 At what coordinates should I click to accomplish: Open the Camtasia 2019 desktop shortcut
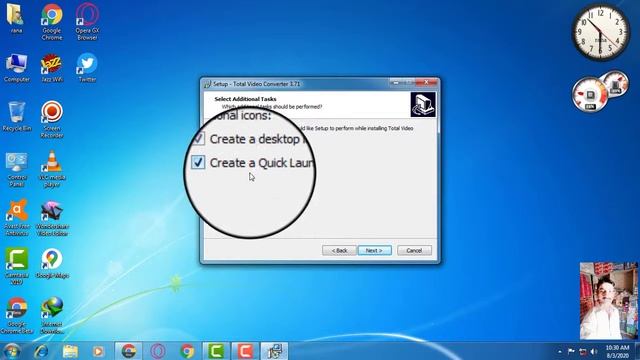click(x=16, y=266)
